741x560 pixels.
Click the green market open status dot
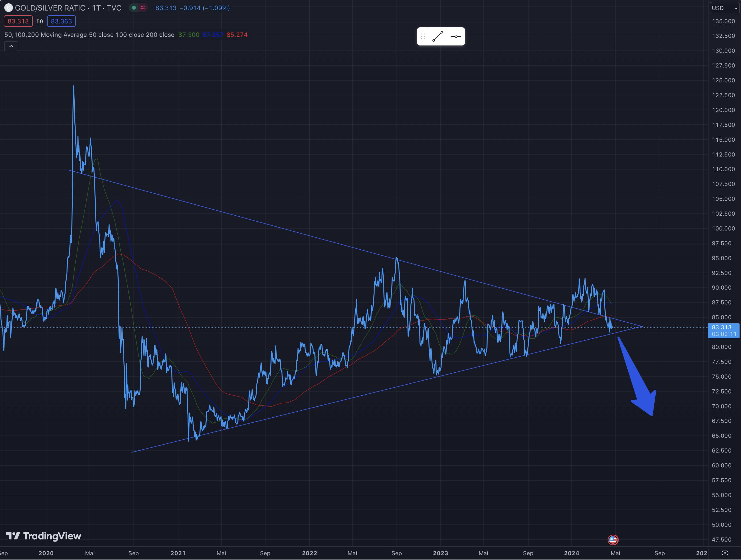134,8
